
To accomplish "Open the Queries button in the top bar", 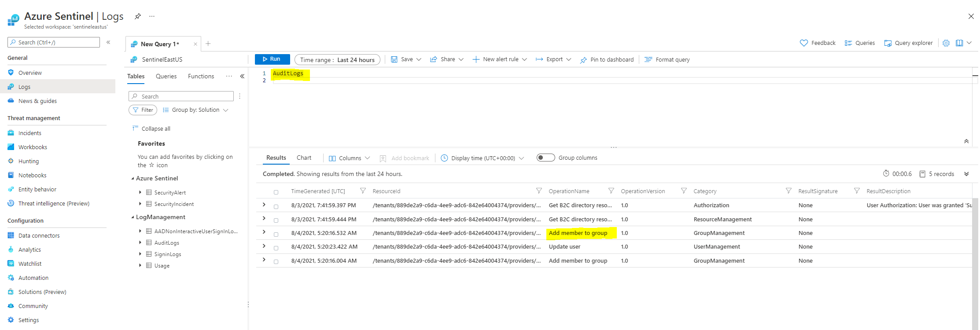I will point(860,43).
